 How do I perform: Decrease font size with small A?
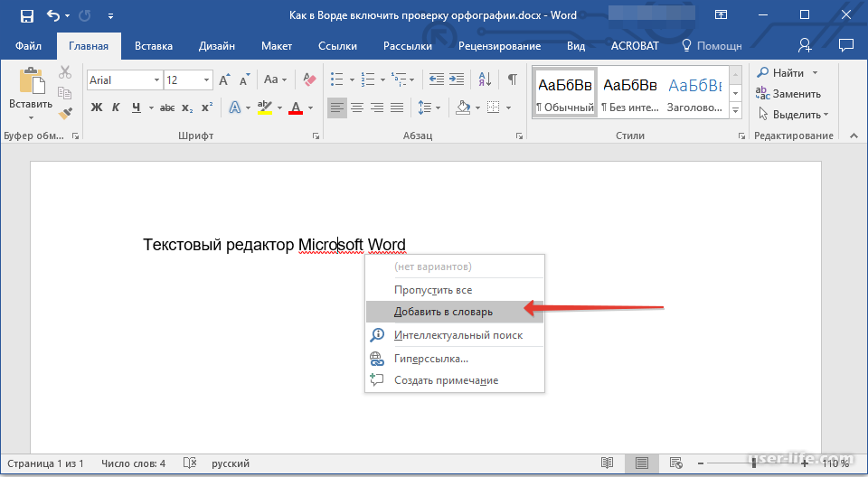point(244,80)
